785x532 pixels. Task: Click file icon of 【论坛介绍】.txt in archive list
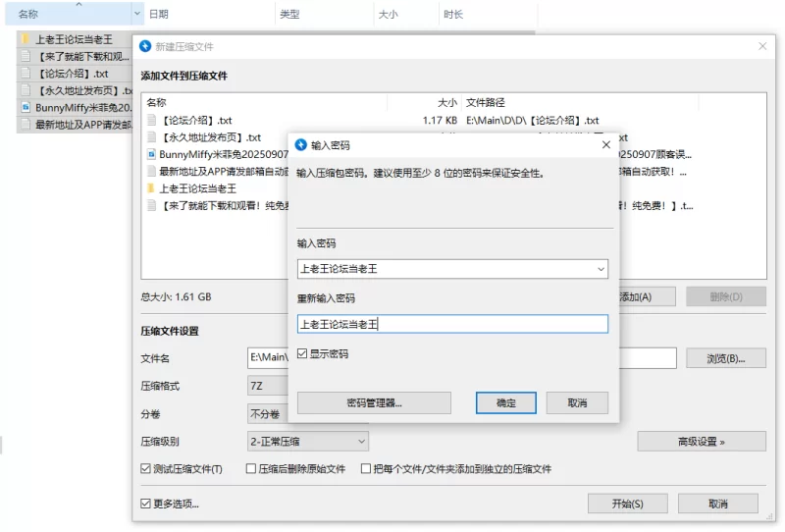click(x=152, y=120)
